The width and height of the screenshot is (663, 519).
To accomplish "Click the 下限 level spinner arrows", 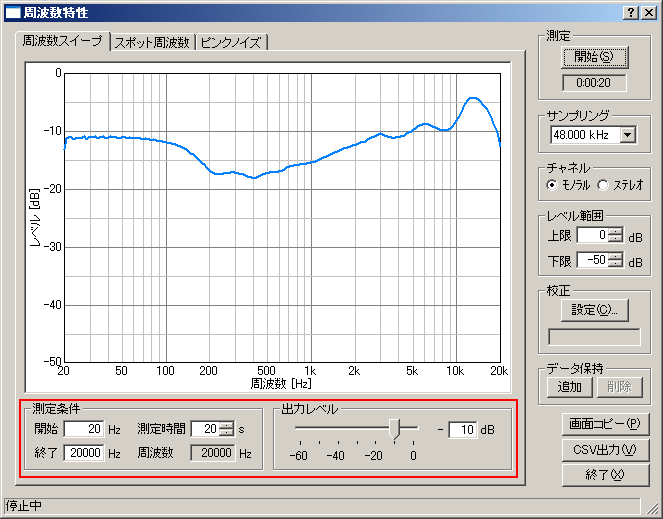I will pyautogui.click(x=615, y=260).
